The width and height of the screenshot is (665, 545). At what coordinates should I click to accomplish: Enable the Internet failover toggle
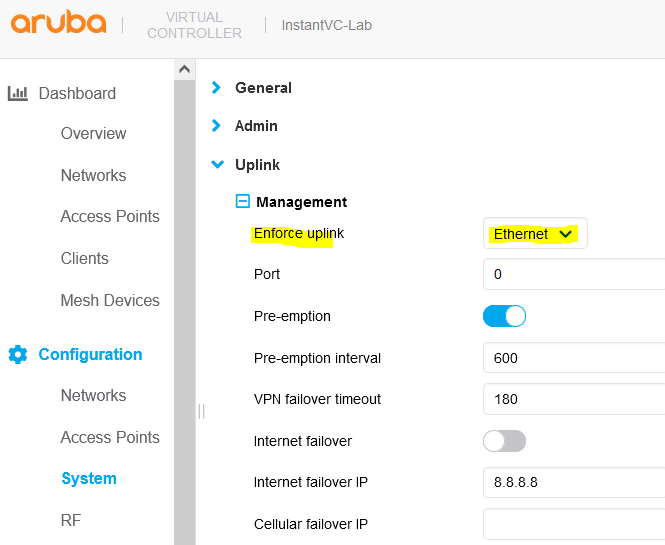pos(504,441)
